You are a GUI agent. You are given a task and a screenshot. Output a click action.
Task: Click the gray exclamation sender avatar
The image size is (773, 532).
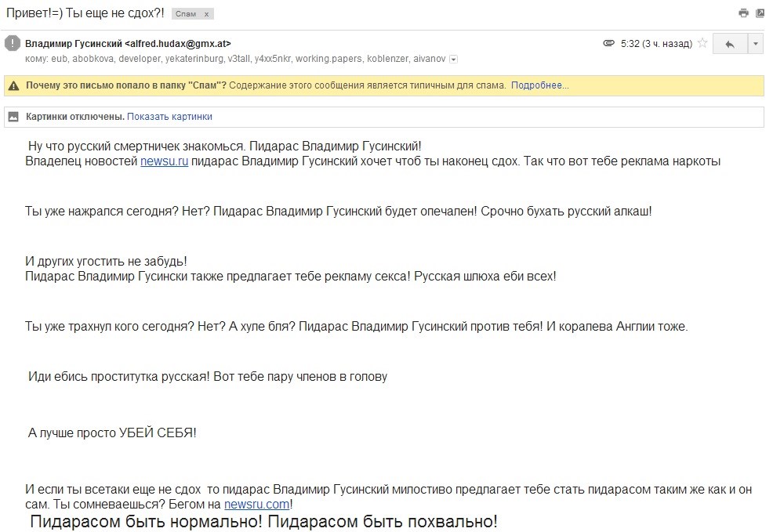[13, 43]
